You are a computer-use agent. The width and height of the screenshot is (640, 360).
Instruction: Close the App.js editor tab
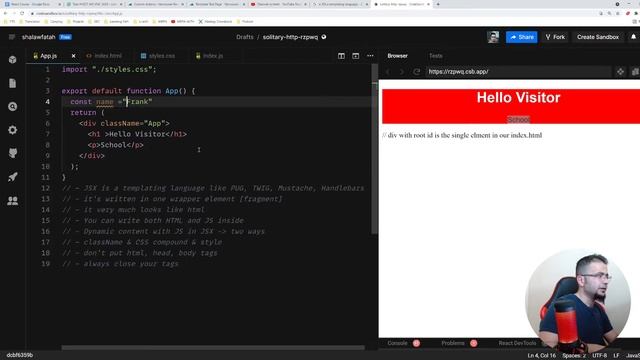point(73,56)
